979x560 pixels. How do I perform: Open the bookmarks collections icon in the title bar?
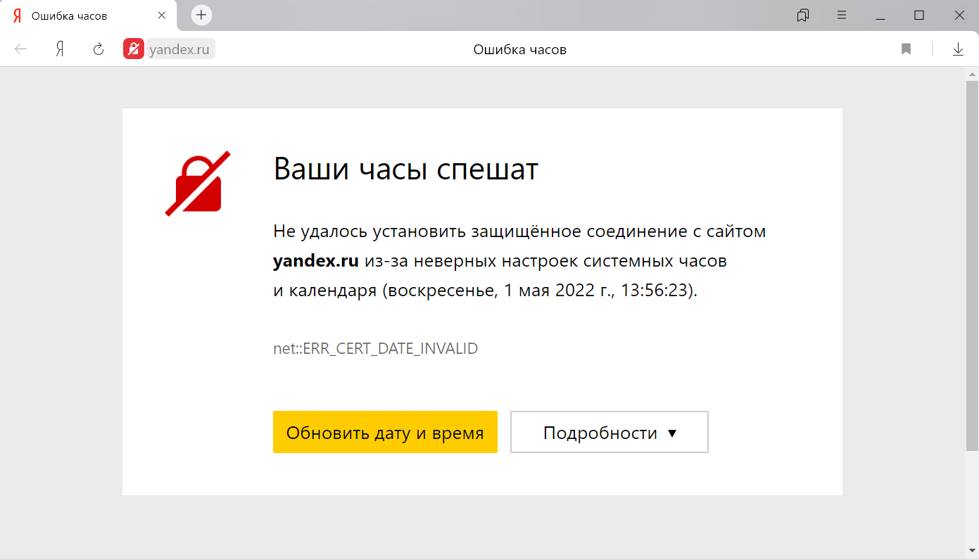point(803,15)
